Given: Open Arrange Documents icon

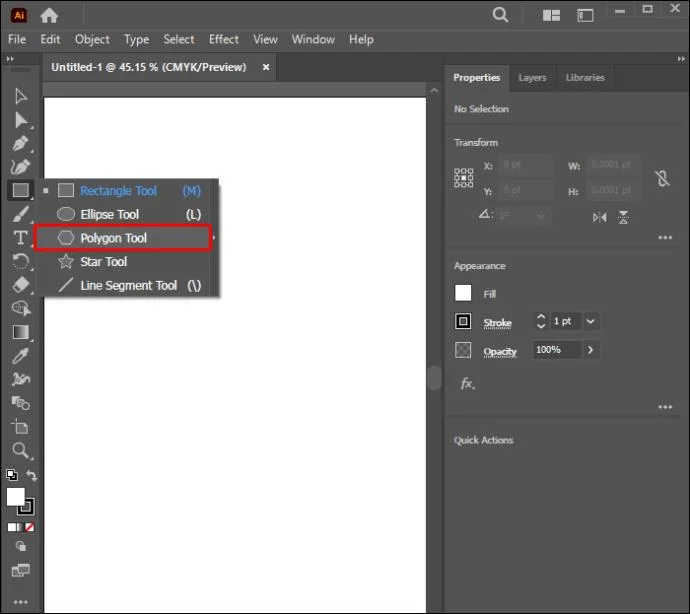Looking at the screenshot, I should pyautogui.click(x=551, y=15).
